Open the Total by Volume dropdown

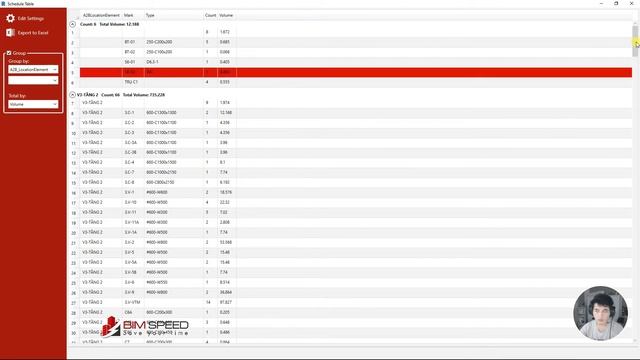[x=33, y=104]
